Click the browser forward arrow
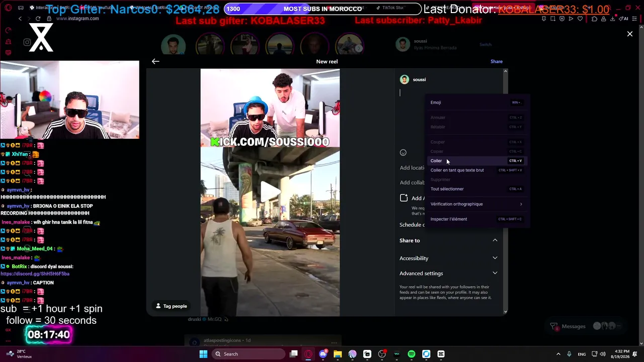The image size is (644, 362). pos(29,19)
